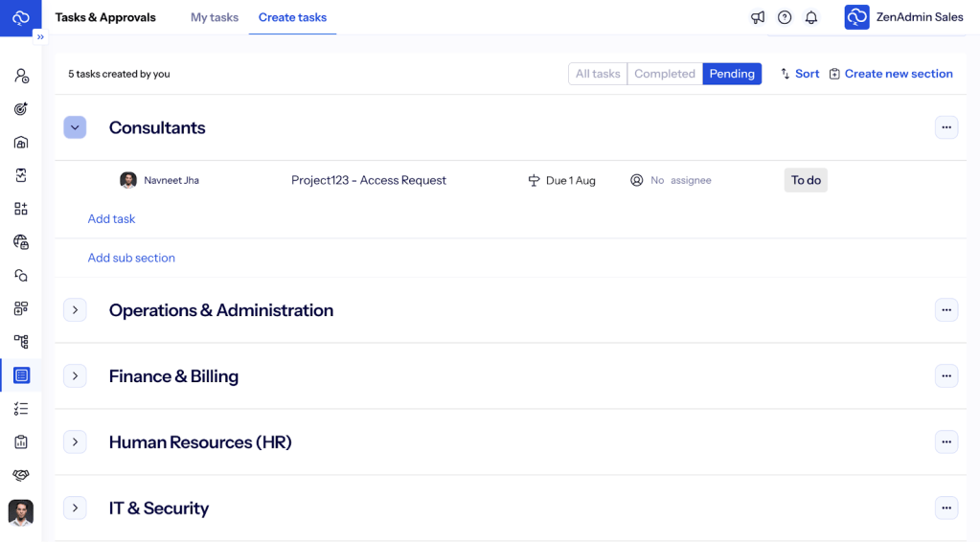
Task: Open the org-chart hierarchy icon in sidebar
Action: tap(21, 342)
